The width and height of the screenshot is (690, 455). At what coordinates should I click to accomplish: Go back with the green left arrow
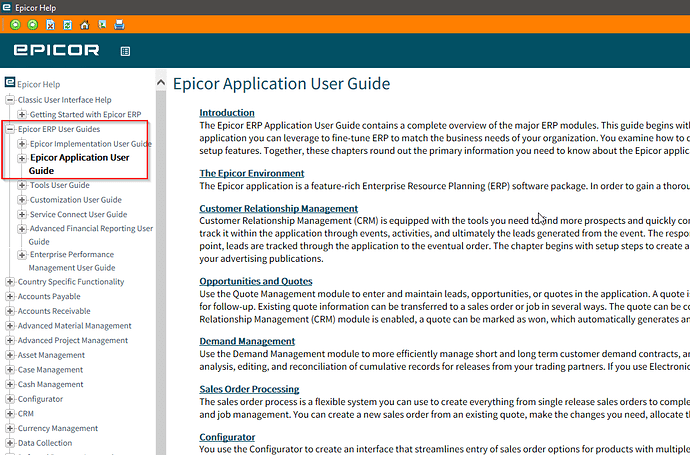(15, 25)
